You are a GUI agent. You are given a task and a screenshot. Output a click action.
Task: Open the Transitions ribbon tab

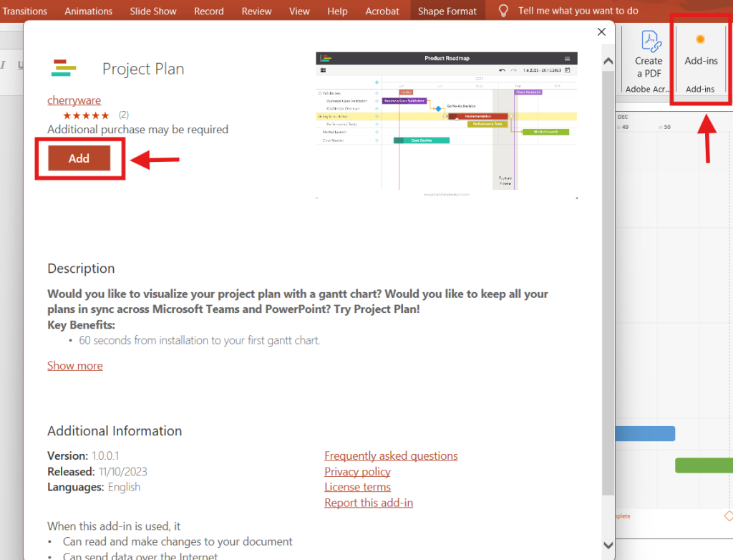[x=25, y=11]
